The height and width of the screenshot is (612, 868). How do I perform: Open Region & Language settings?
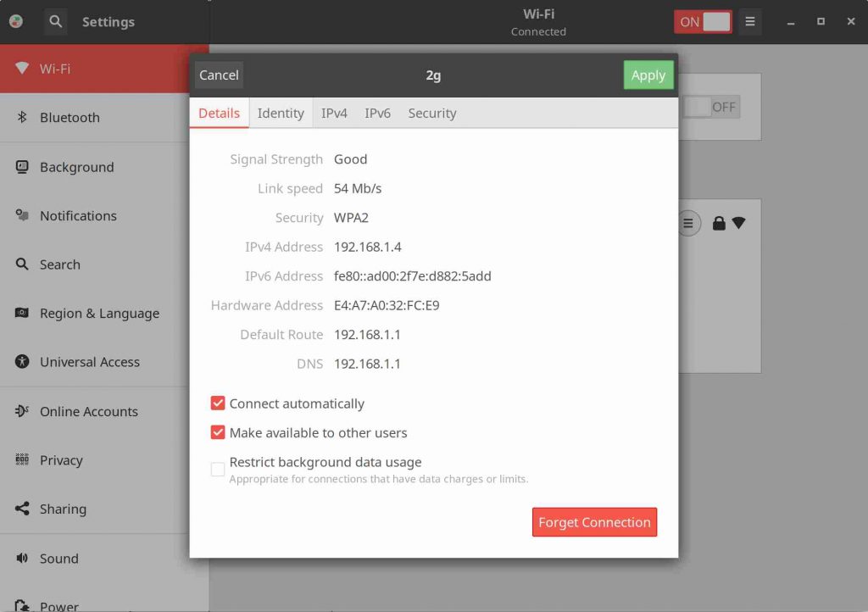[99, 313]
